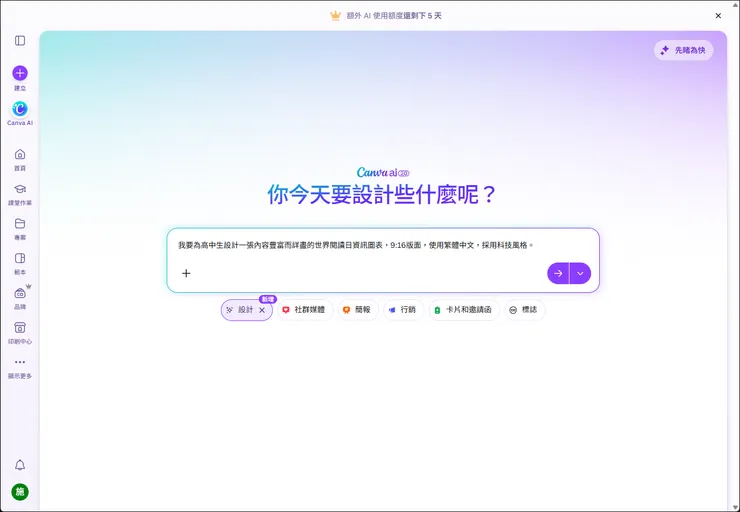740x512 pixels.
Task: Select the 標誌 logo chip
Action: 524,310
